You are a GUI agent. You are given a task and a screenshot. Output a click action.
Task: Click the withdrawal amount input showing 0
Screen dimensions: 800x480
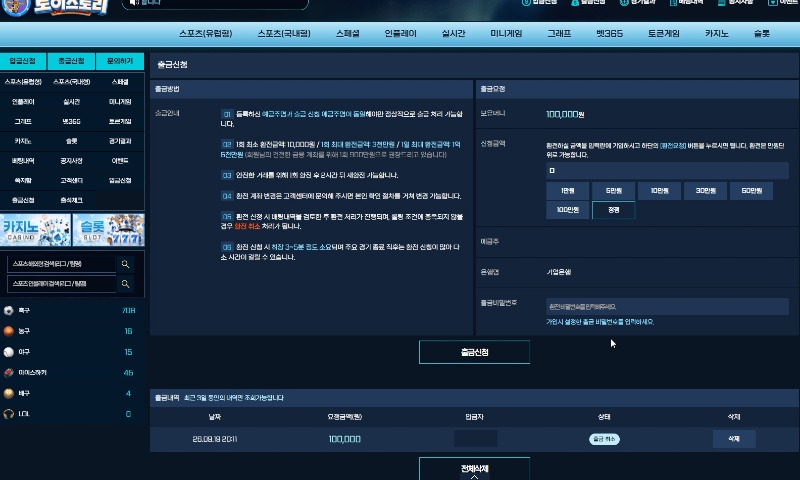(667, 170)
